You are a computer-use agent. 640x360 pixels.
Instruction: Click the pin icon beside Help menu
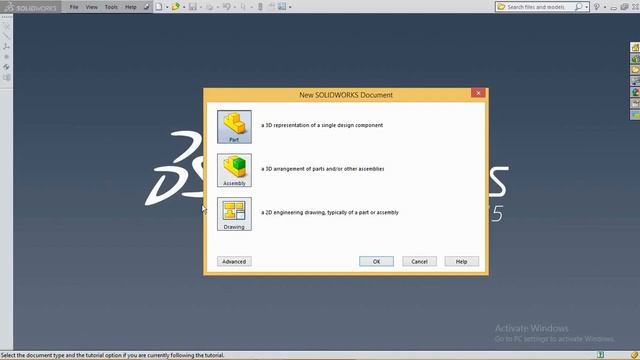146,7
